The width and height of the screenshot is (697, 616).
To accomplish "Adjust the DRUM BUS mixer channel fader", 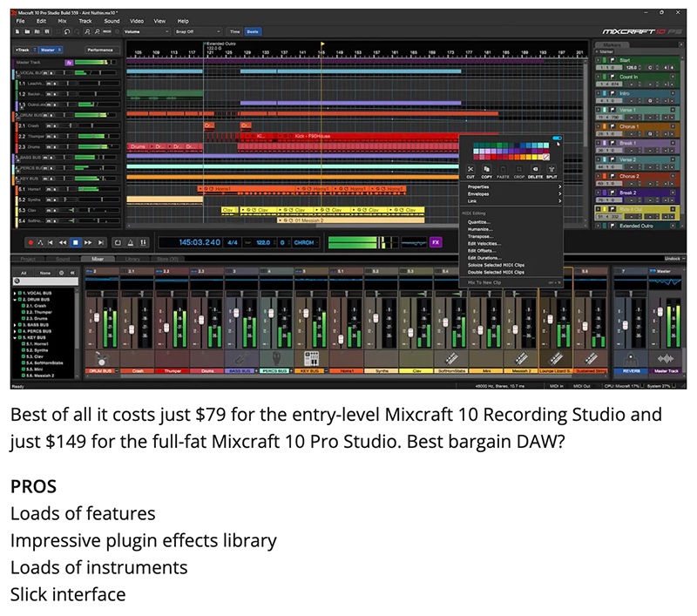I will click(x=97, y=317).
